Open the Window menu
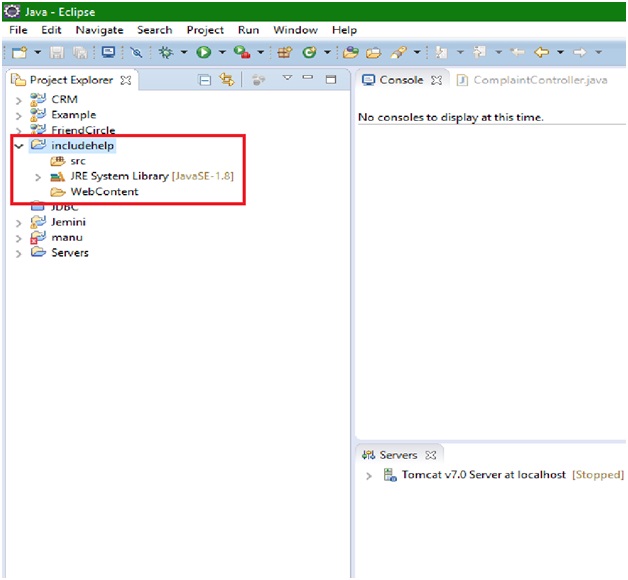This screenshot has height=580, width=628. pyautogui.click(x=294, y=30)
